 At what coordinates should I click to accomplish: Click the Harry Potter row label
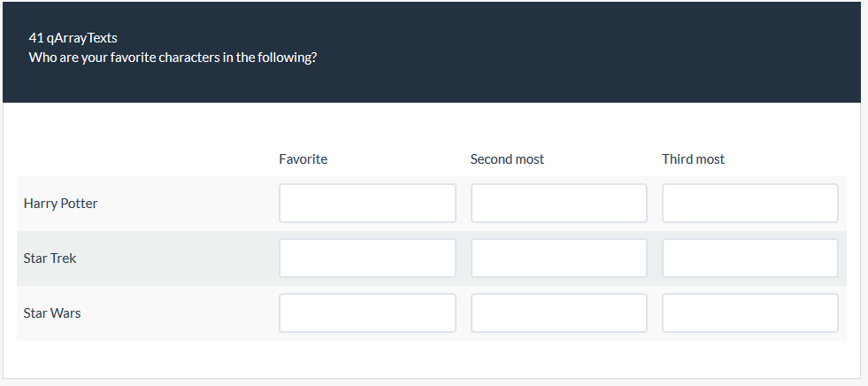click(x=60, y=204)
